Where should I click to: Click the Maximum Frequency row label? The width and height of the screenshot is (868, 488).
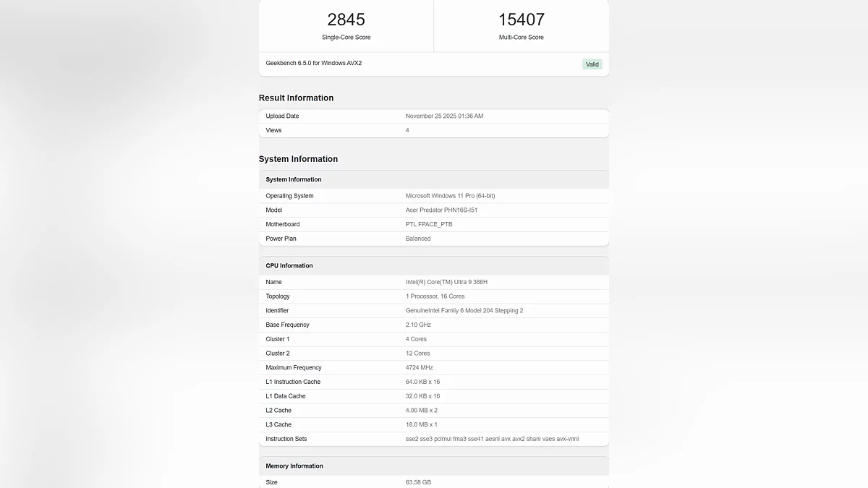[294, 367]
